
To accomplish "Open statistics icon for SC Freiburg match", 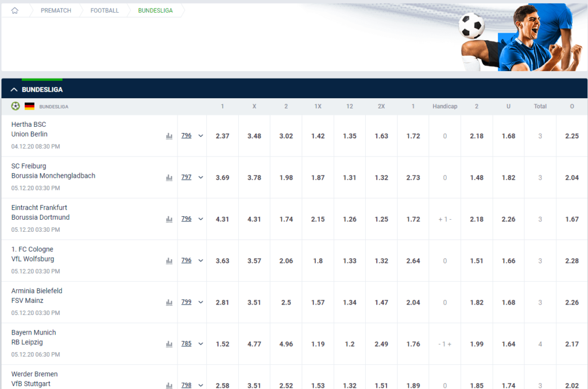I will pyautogui.click(x=169, y=177).
